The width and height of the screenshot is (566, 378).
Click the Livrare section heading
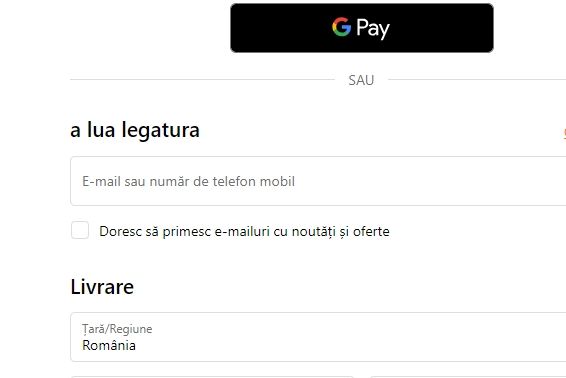pos(102,287)
